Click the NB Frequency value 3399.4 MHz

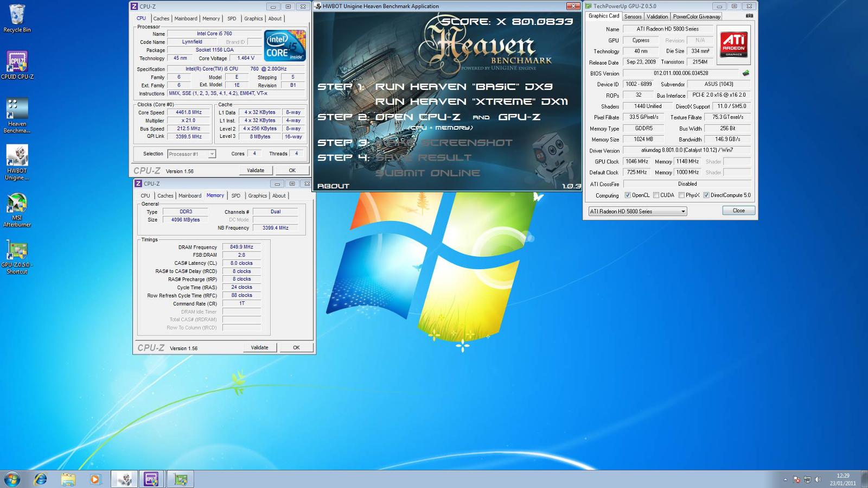275,228
